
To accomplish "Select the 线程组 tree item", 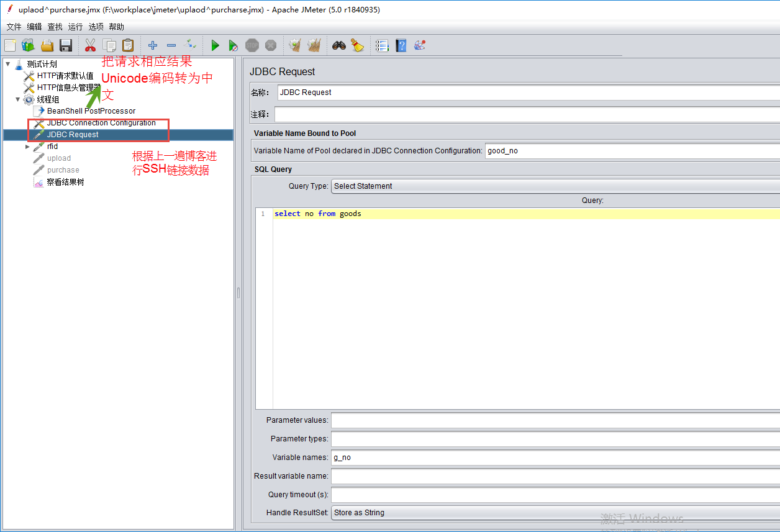I will (48, 99).
